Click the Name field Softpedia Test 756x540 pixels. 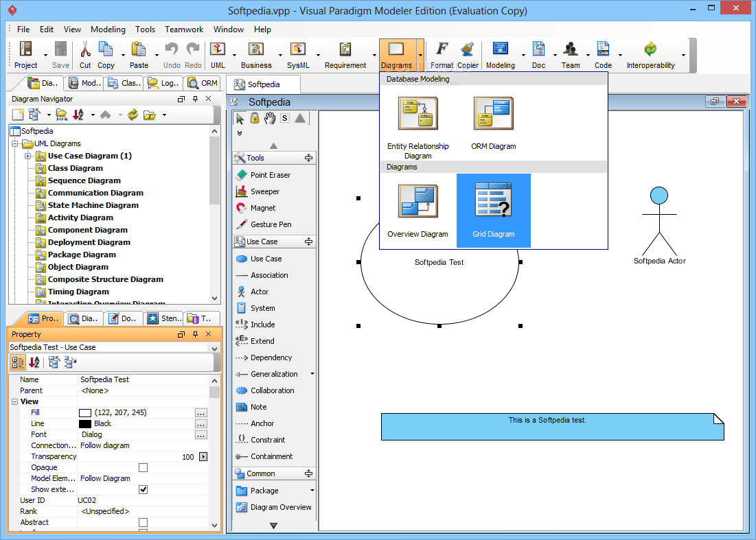pos(143,379)
